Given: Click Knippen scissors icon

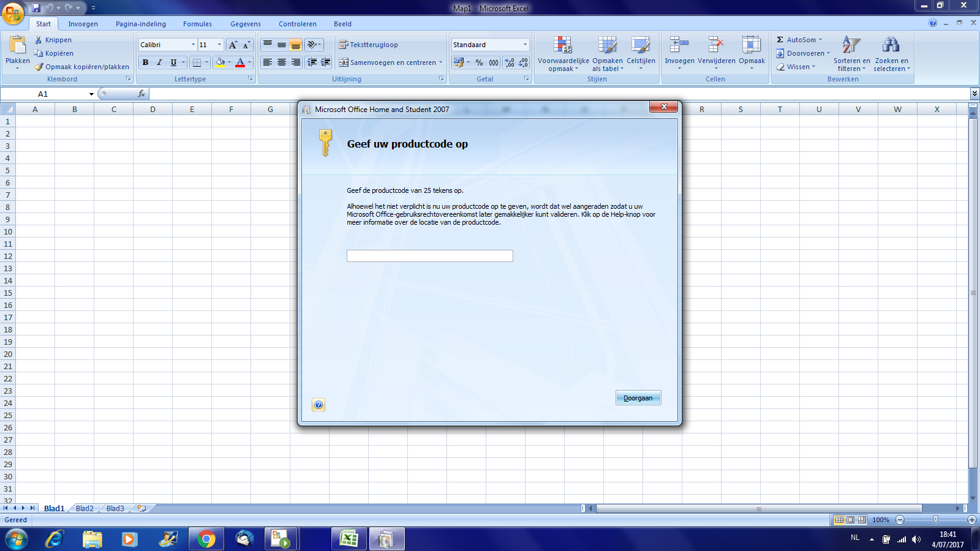Looking at the screenshot, I should click(39, 40).
